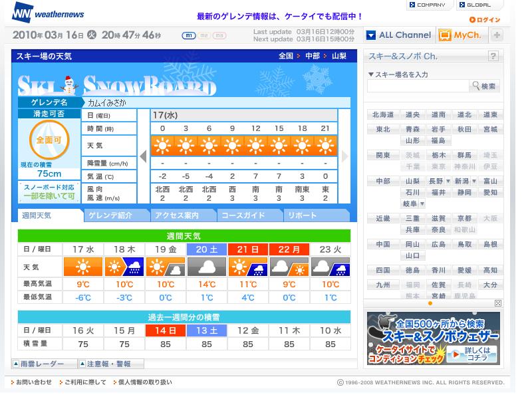Show next day with right arrow

coord(345,156)
